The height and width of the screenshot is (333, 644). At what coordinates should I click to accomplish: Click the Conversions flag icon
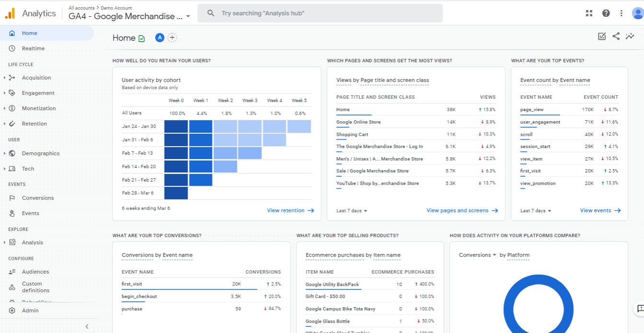coord(12,198)
